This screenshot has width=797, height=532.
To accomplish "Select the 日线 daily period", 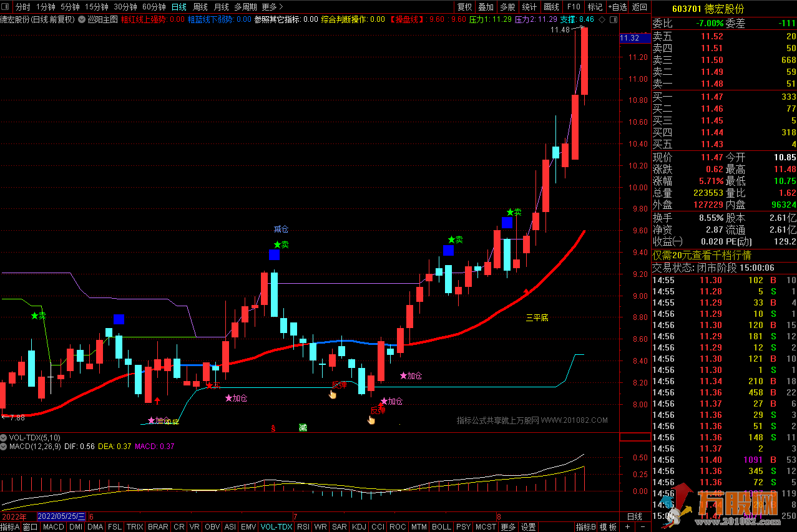I will (178, 7).
